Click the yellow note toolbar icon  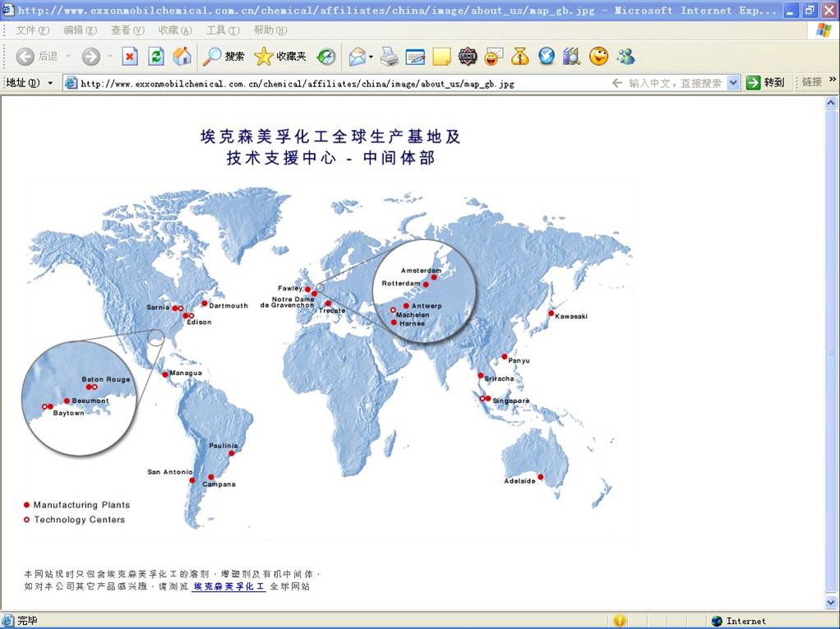(x=441, y=56)
